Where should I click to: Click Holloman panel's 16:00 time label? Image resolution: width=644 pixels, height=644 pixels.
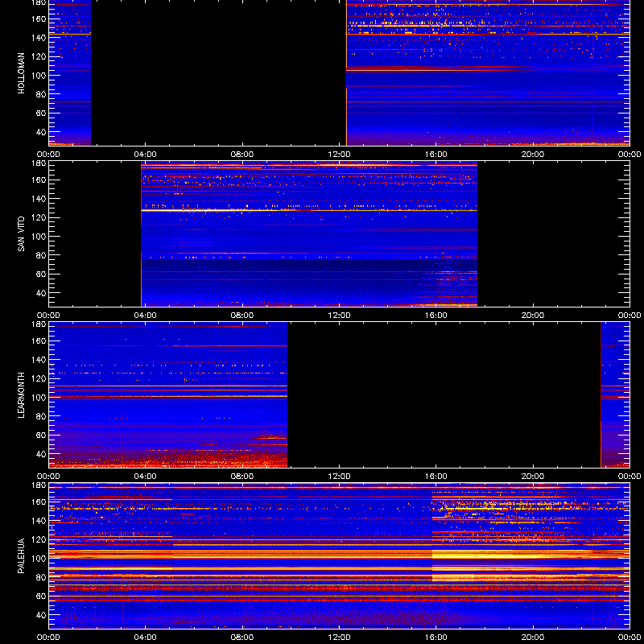[x=436, y=155]
